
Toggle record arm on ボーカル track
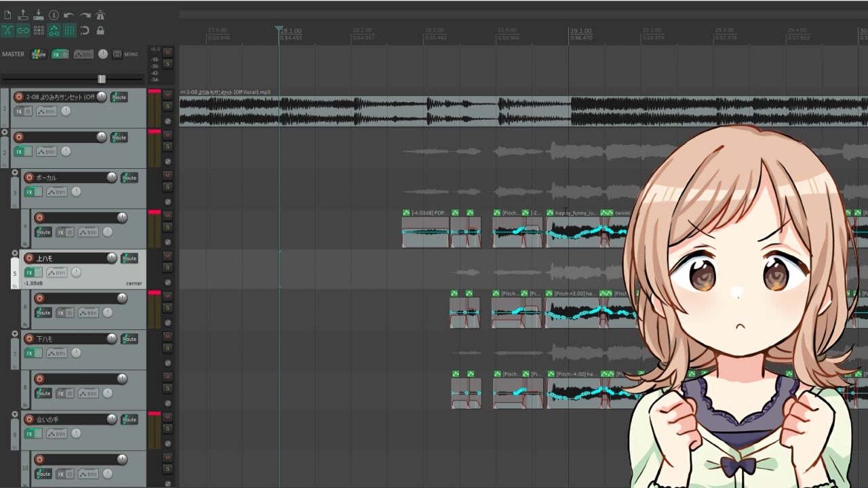[x=29, y=178]
